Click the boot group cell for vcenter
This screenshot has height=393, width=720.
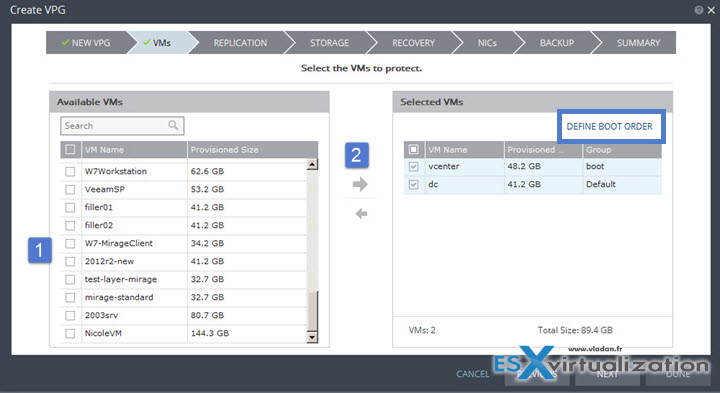622,166
